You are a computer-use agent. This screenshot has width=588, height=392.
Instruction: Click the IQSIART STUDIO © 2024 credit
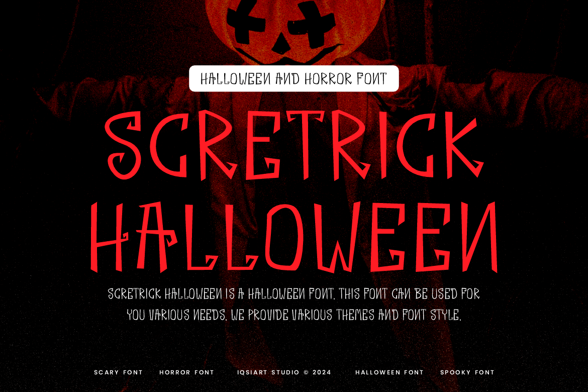[284, 372]
